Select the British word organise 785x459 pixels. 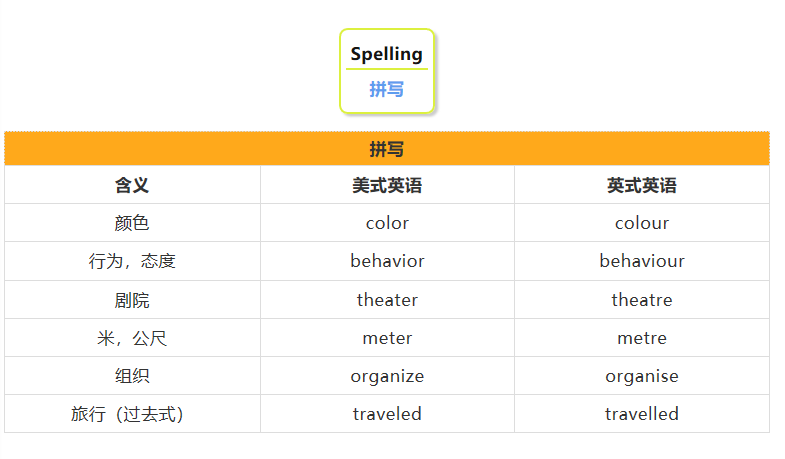point(642,376)
